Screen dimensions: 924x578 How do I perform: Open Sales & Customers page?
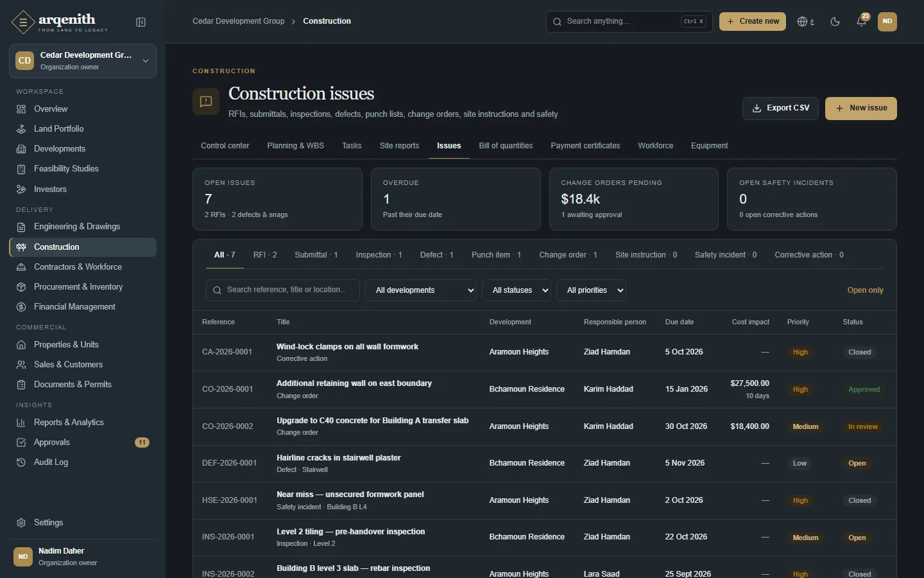point(83,365)
